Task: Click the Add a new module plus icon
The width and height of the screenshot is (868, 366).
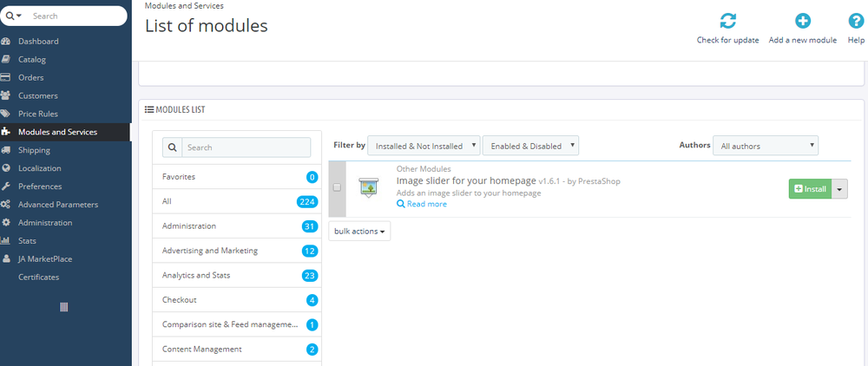Action: (x=803, y=21)
